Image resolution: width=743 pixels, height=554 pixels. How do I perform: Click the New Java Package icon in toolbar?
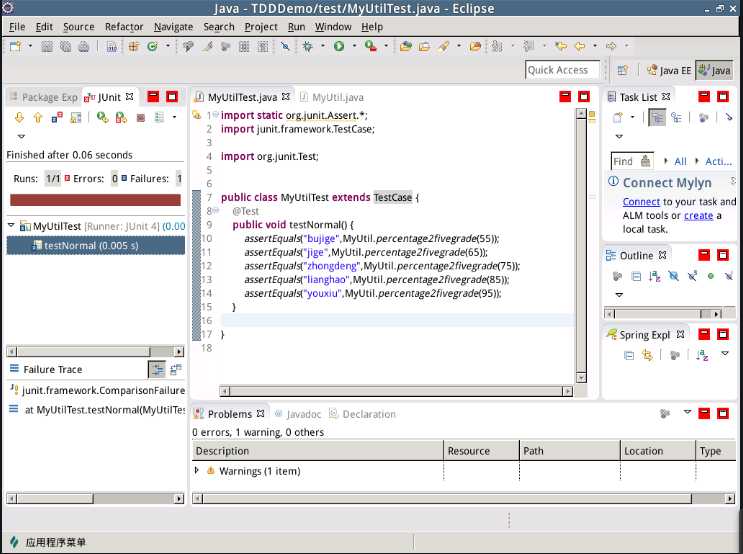134,46
